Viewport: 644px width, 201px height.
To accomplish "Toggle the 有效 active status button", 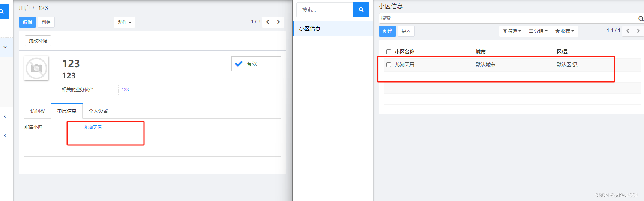I will pos(256,64).
